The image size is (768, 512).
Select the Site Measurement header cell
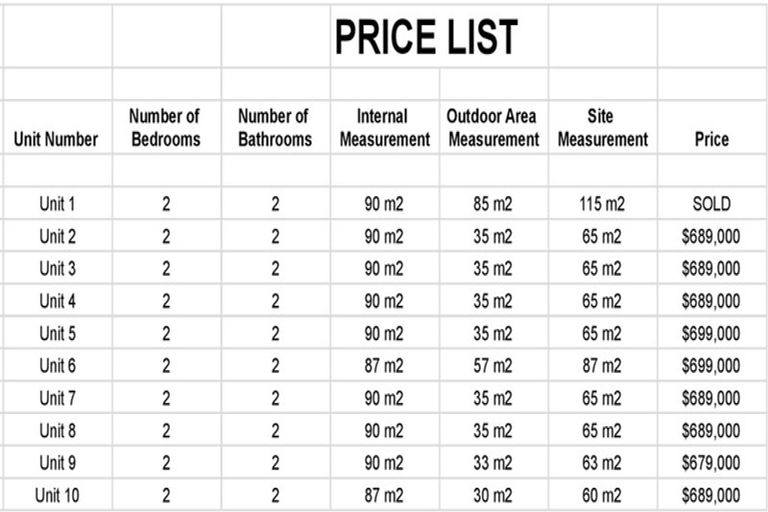(x=602, y=128)
